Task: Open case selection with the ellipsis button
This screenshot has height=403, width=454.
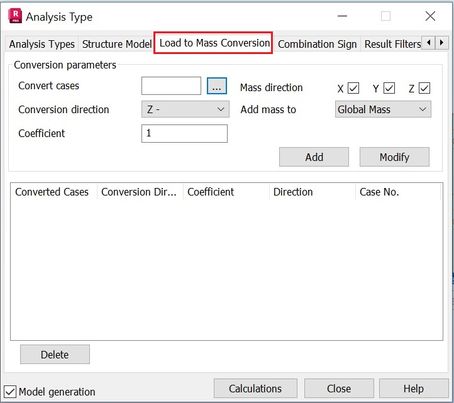Action: point(217,86)
